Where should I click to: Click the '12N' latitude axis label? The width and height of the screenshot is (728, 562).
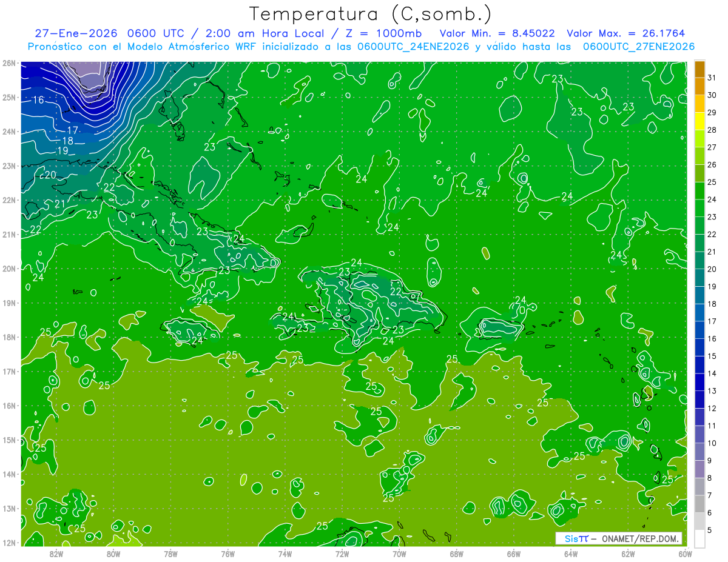pyautogui.click(x=8, y=543)
